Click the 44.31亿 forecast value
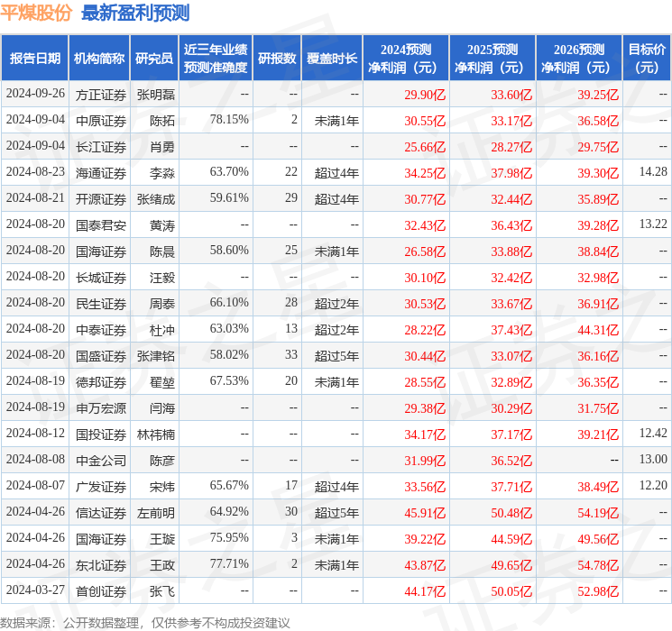This screenshot has height=631, width=672. [x=598, y=330]
